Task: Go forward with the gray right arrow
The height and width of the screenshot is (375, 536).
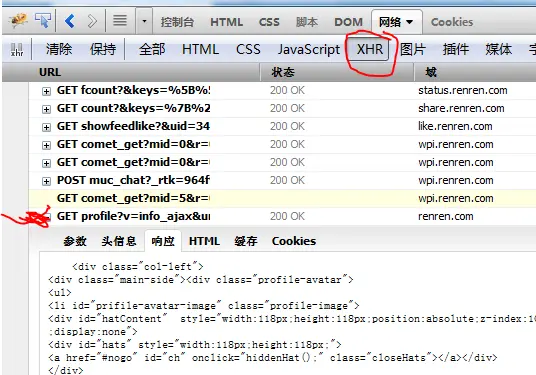Action: [x=92, y=21]
